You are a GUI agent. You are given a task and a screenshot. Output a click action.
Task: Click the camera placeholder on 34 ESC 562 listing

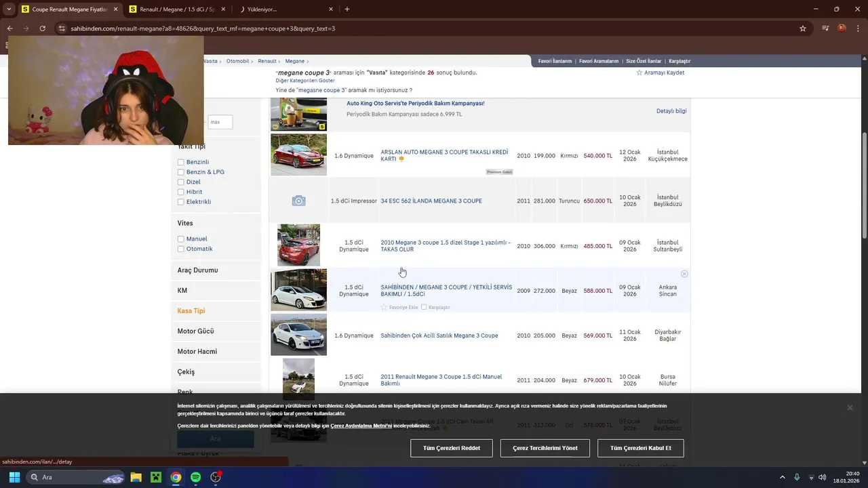pos(298,201)
